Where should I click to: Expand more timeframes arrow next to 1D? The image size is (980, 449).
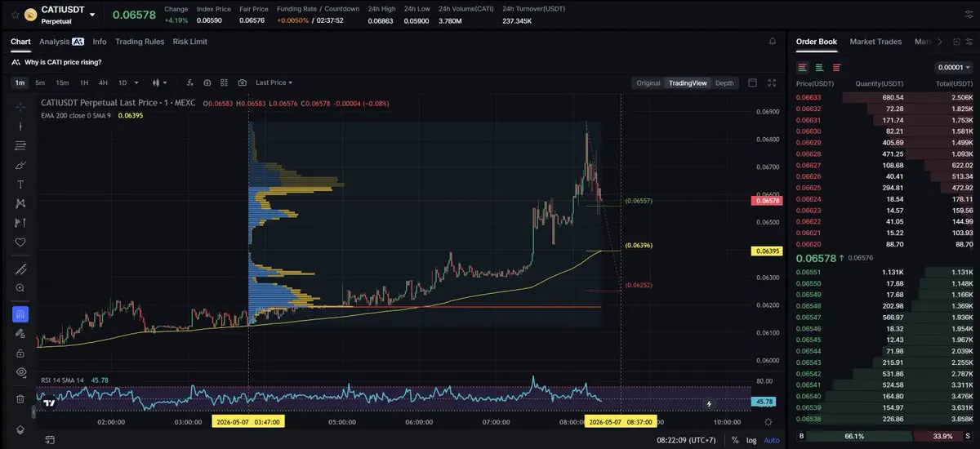tap(136, 82)
